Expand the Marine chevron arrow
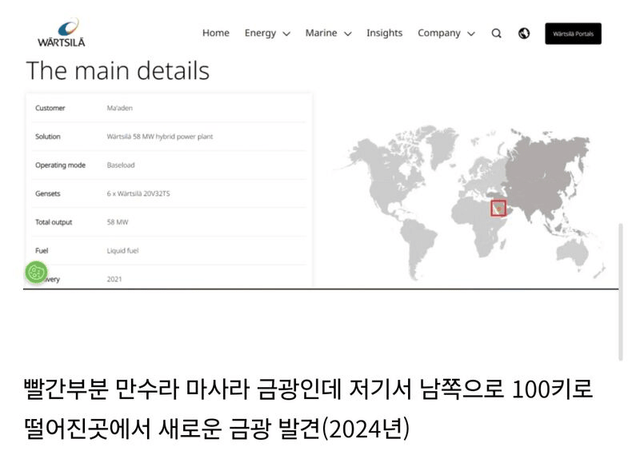 coord(348,34)
